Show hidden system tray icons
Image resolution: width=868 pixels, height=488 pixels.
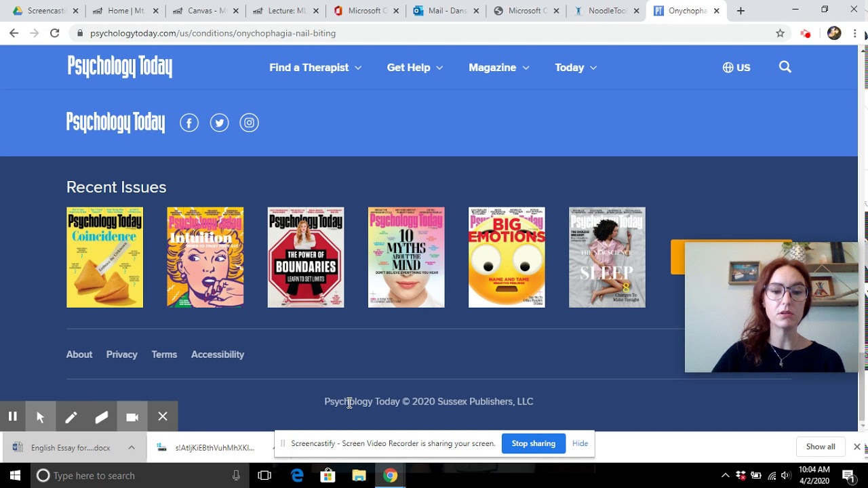click(x=725, y=476)
